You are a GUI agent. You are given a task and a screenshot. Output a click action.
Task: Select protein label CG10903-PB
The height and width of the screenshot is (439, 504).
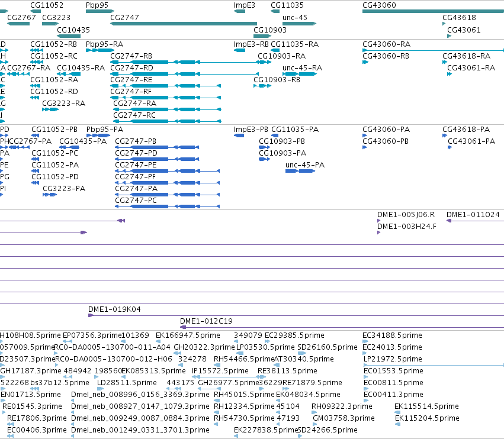pos(282,141)
